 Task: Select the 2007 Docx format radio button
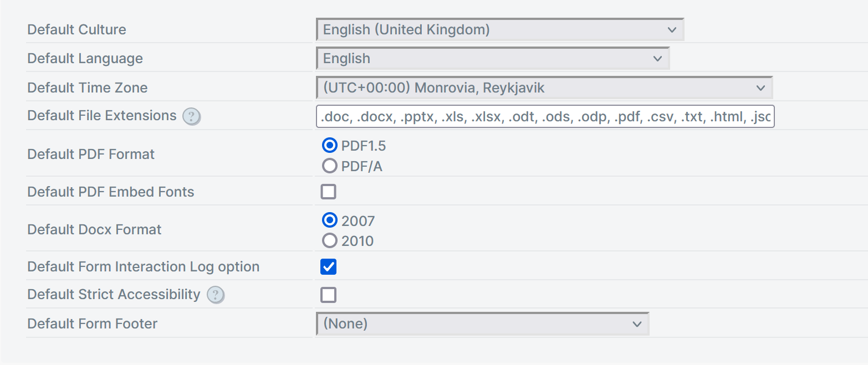point(330,220)
